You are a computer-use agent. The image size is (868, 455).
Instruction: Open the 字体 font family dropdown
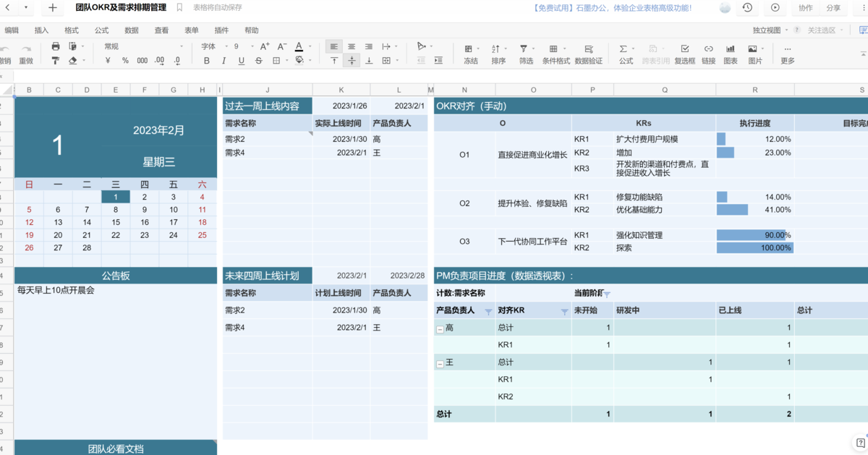211,46
